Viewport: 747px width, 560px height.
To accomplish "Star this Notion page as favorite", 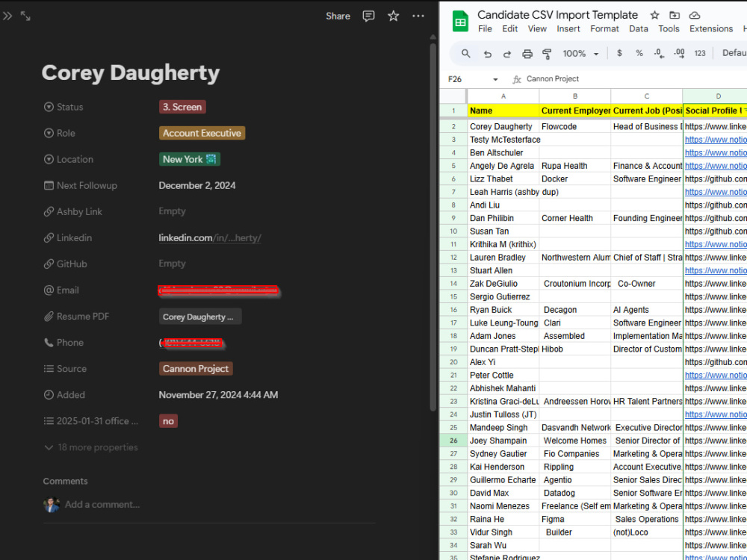I will pyautogui.click(x=393, y=16).
